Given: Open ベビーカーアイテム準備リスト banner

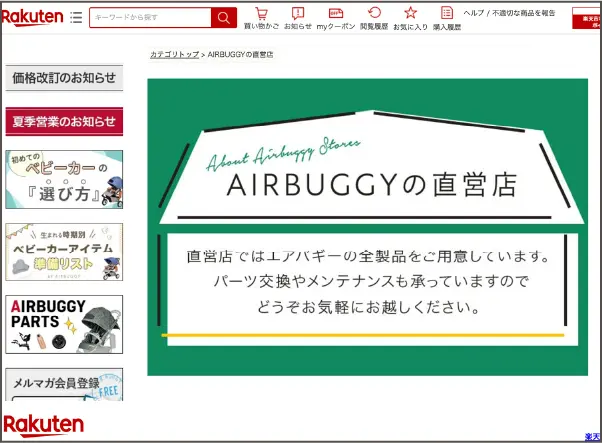Looking at the screenshot, I should click(x=64, y=252).
